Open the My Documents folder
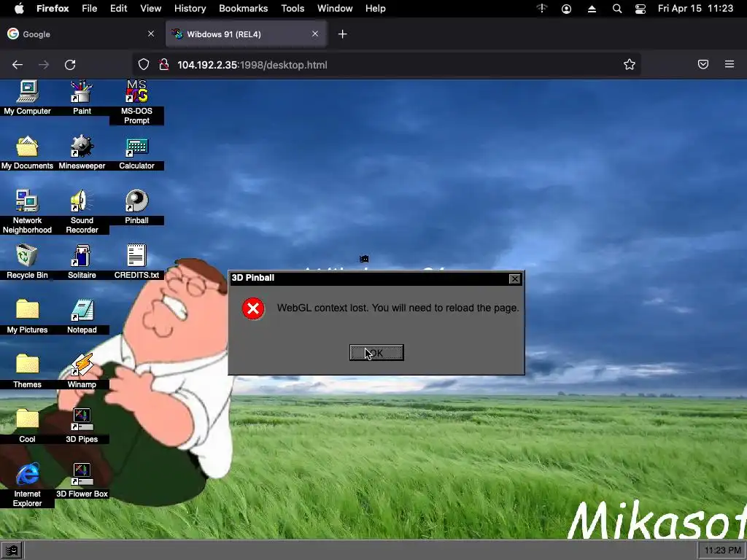The height and width of the screenshot is (560, 747). [27, 152]
